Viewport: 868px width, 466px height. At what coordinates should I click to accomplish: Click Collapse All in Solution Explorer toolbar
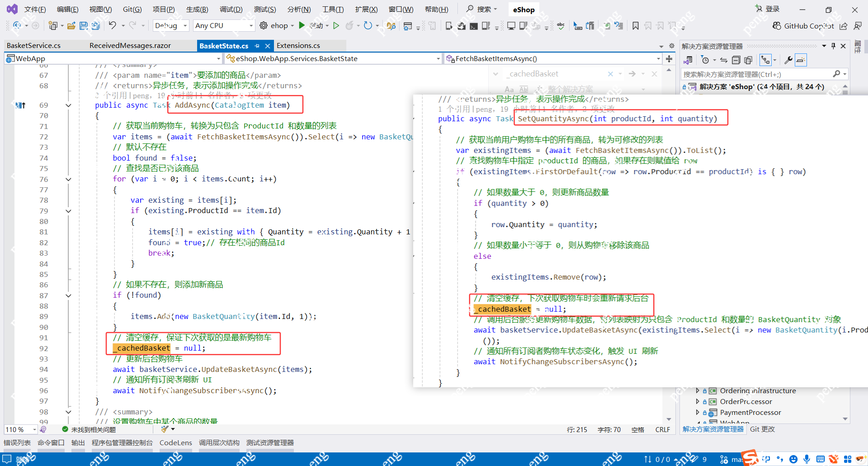[736, 60]
